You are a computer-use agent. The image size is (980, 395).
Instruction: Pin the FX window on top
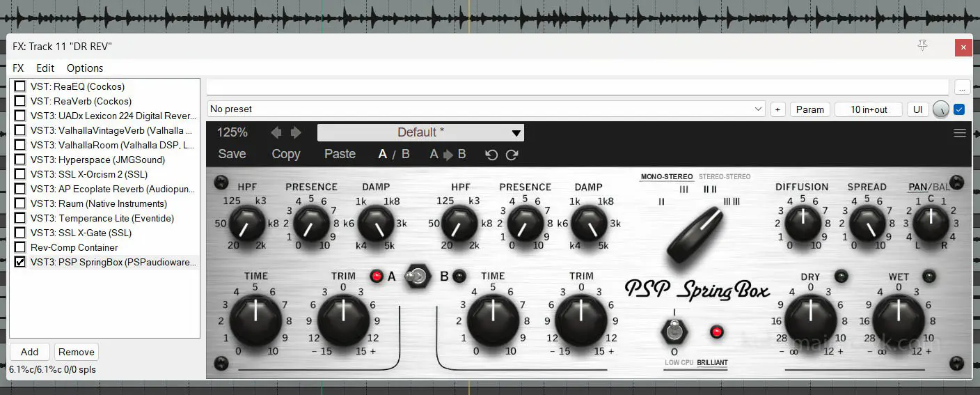(x=922, y=46)
